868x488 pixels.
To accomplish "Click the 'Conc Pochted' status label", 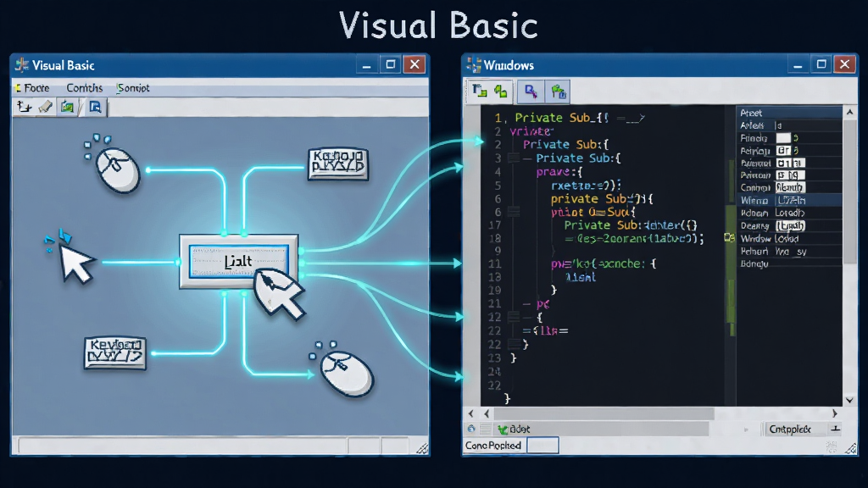I will 493,446.
